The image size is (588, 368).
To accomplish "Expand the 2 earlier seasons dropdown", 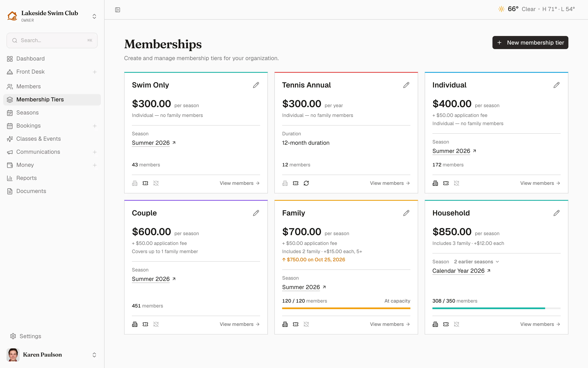I will [x=477, y=262].
